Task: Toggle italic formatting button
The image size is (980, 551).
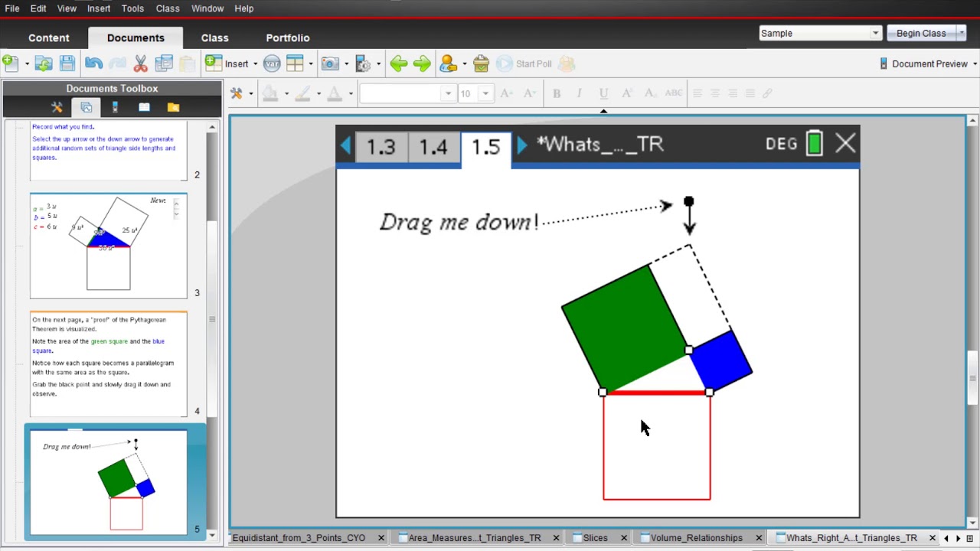Action: [580, 93]
